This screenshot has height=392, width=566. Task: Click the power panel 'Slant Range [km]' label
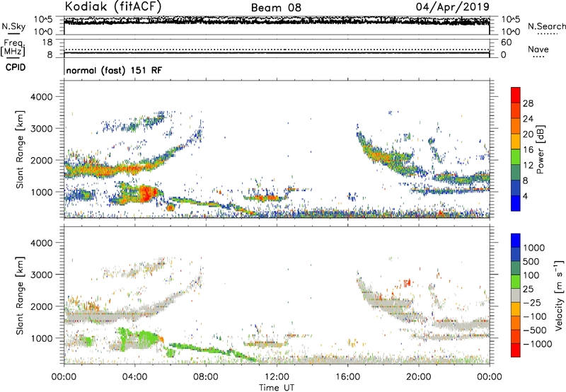click(x=20, y=149)
